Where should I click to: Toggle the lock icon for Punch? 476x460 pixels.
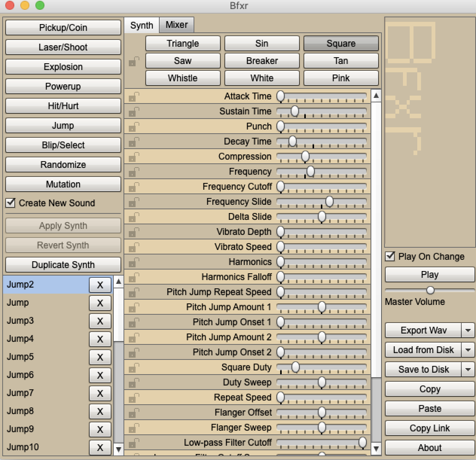[x=133, y=127]
